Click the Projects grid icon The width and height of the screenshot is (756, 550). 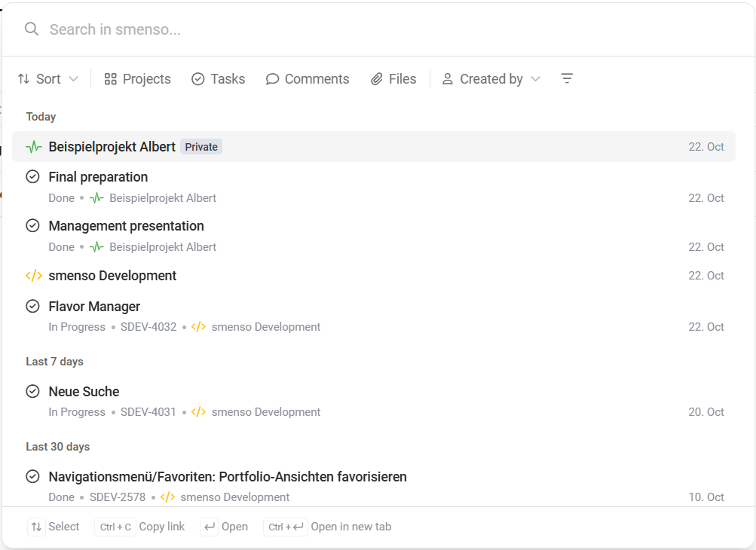point(111,79)
